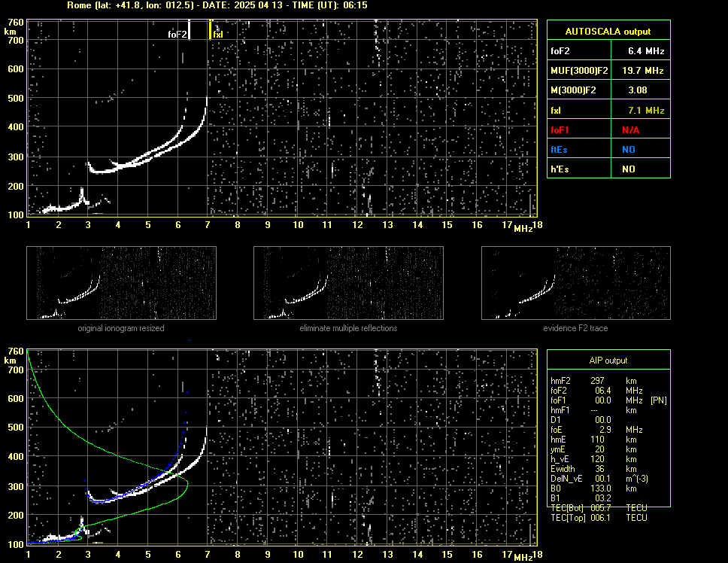Click the AIP output header
This screenshot has width=728, height=563.
[608, 361]
